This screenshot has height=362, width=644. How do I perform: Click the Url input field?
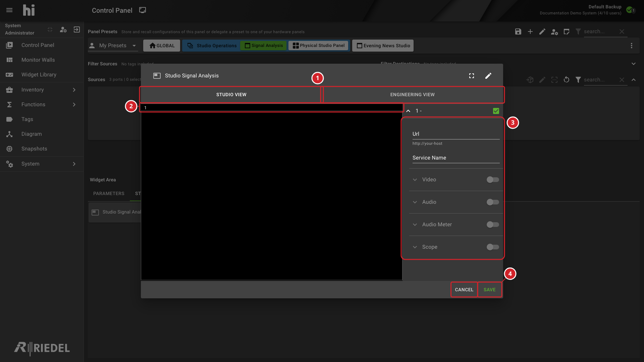(456, 134)
